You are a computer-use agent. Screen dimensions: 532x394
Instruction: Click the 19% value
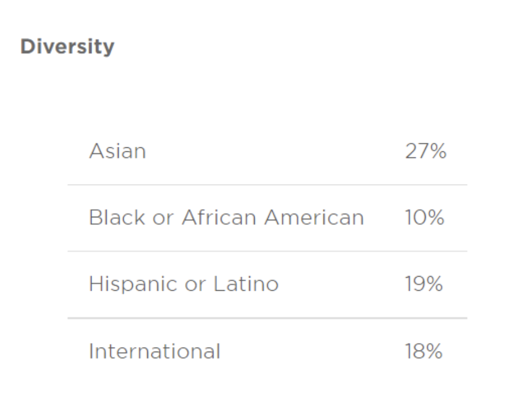coord(424,284)
